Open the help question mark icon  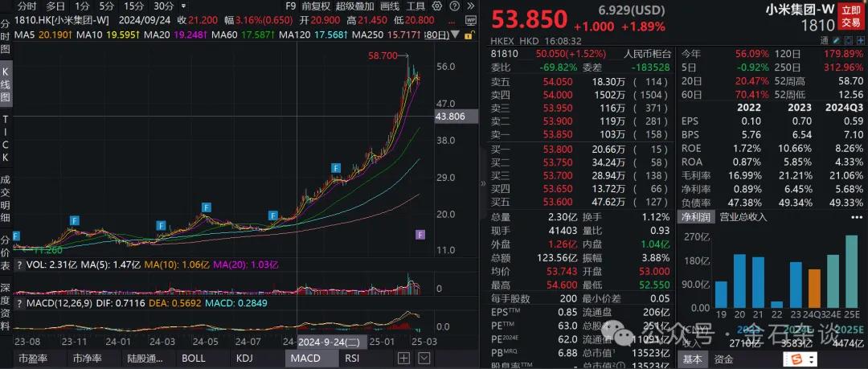click(454, 6)
